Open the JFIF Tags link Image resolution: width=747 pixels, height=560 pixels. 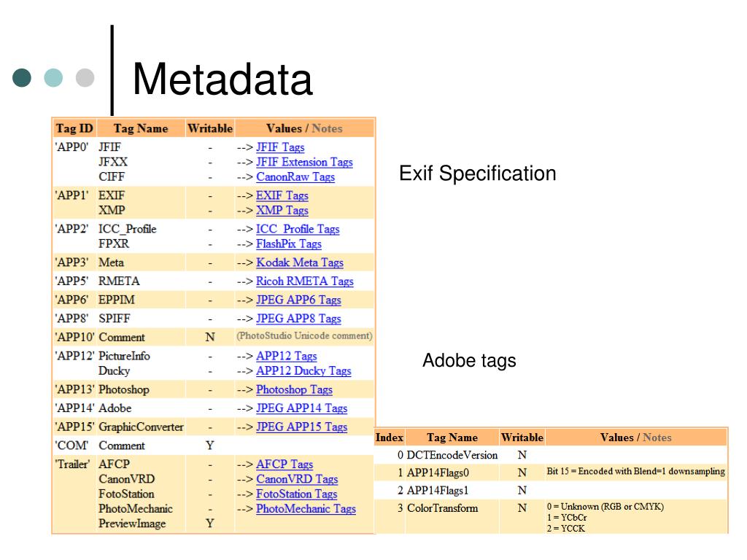point(280,147)
